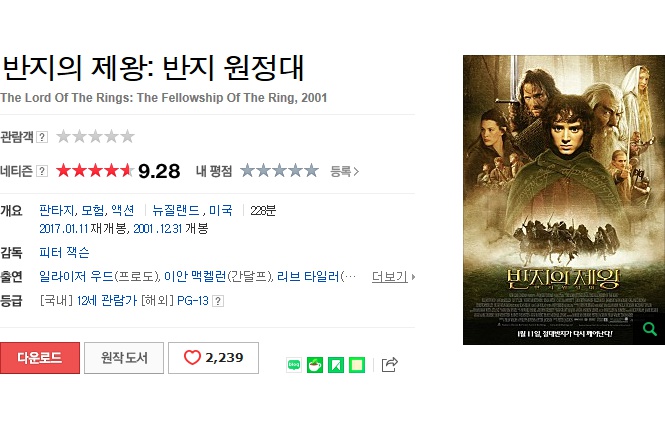Click the 네티즌 help question mark icon
The image size is (665, 437).
pos(42,171)
